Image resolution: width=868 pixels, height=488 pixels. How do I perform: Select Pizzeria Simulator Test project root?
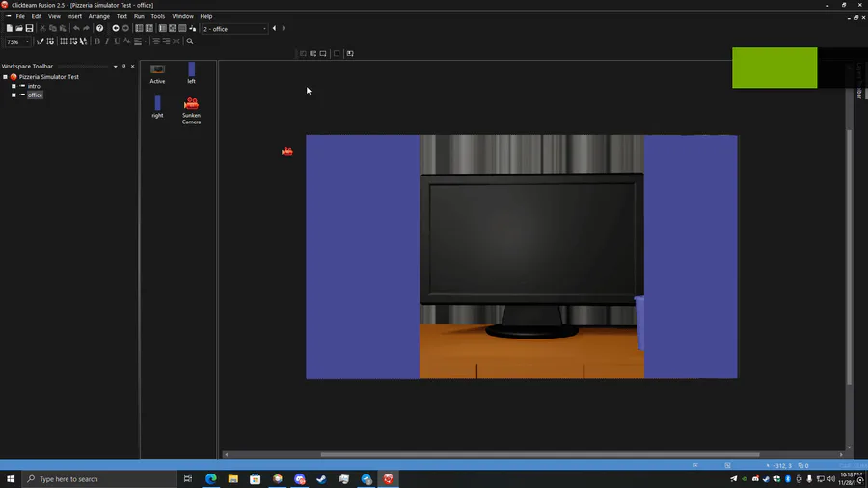48,77
